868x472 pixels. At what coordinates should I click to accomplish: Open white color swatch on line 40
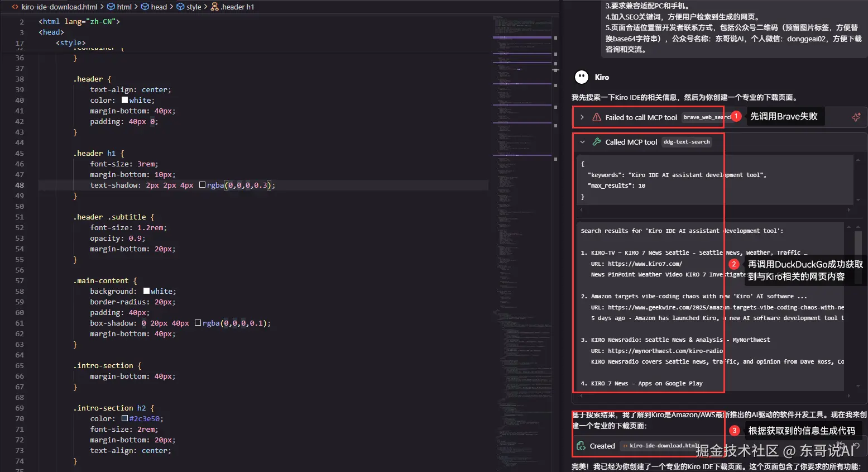pos(124,100)
